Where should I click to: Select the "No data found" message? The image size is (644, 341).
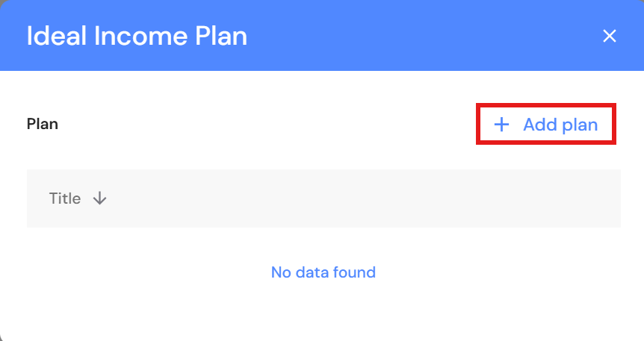pos(323,272)
